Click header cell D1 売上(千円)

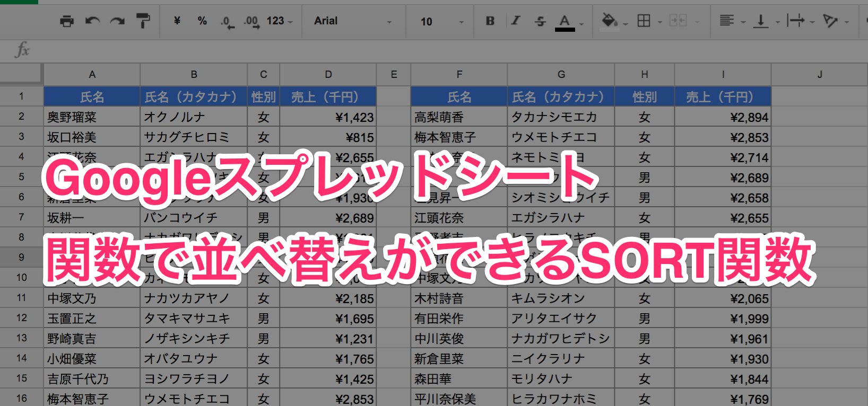point(328,96)
